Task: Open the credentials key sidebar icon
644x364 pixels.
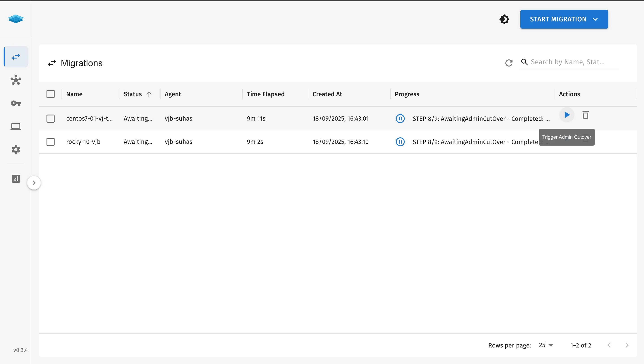Action: (16, 103)
